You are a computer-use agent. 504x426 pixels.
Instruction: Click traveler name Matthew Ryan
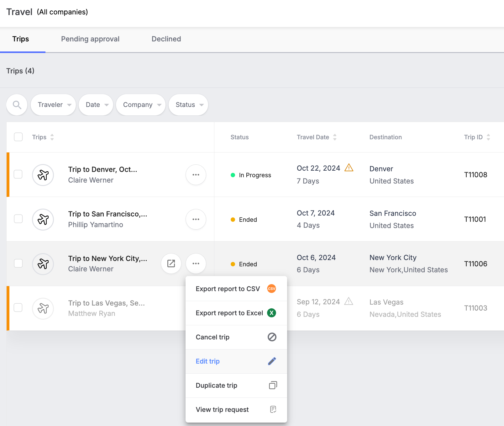tap(92, 313)
